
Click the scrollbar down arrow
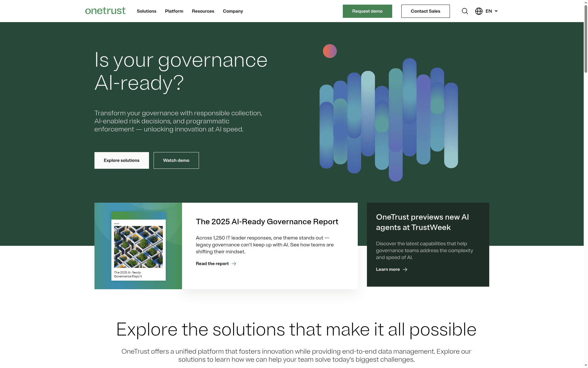[x=586, y=365]
